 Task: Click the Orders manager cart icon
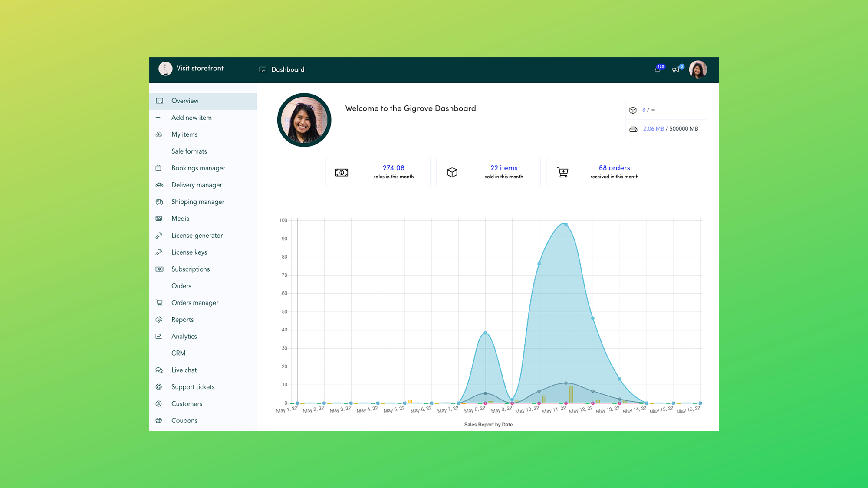[x=159, y=303]
